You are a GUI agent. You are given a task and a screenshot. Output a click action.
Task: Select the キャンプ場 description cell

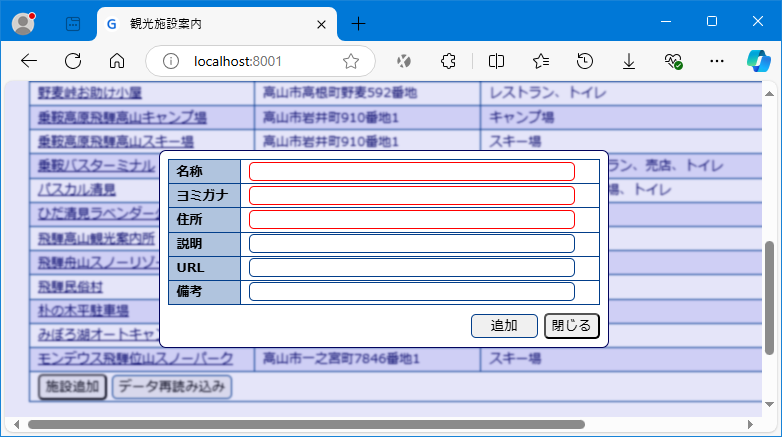point(621,117)
